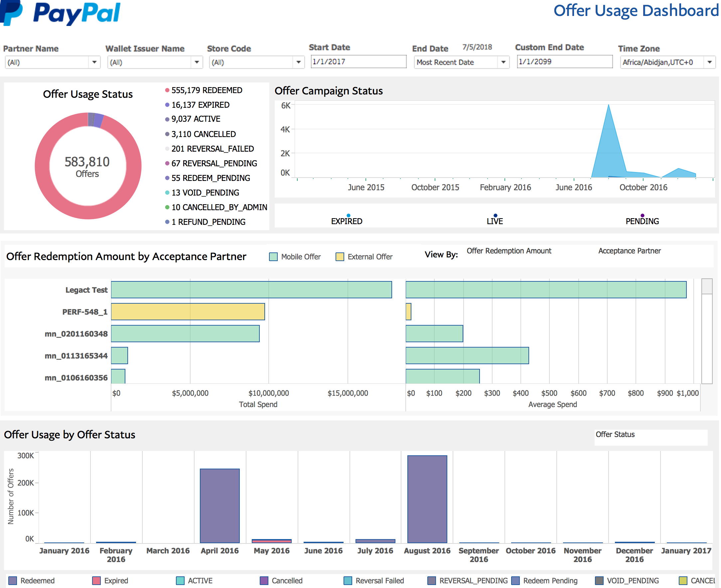Toggle Mobile Offer legend box

(273, 257)
